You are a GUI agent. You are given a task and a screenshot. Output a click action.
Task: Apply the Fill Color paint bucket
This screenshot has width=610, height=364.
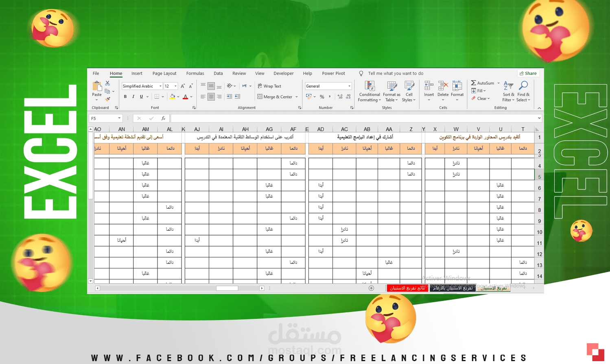173,97
